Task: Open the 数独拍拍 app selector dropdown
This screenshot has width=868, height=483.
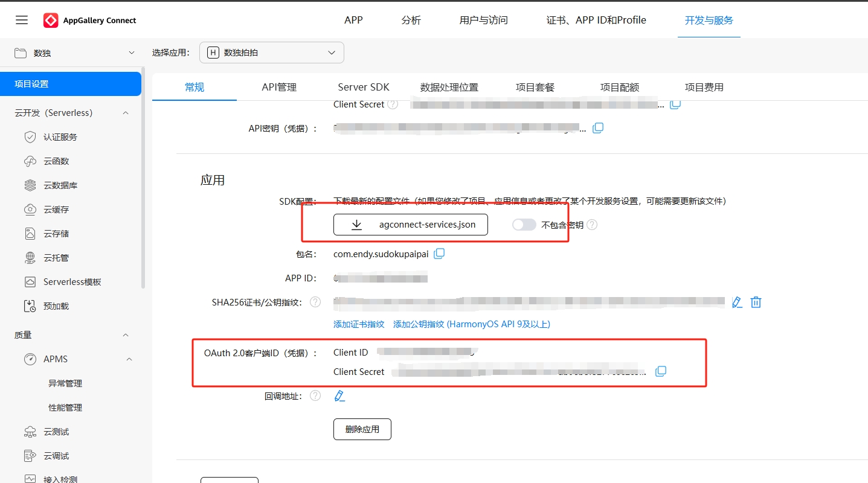Action: coord(272,53)
